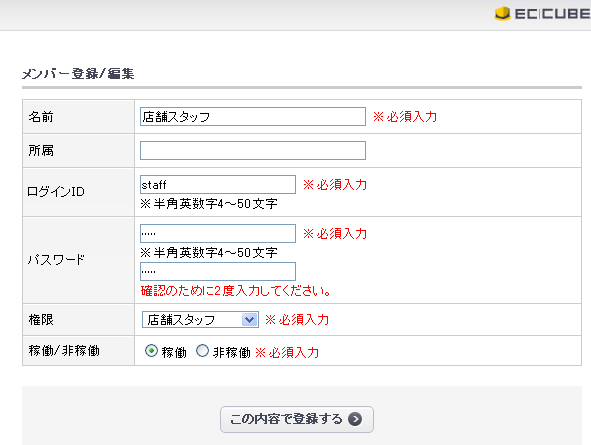Click the ログインID row label
Image resolution: width=591 pixels, height=445 pixels.
click(x=56, y=192)
